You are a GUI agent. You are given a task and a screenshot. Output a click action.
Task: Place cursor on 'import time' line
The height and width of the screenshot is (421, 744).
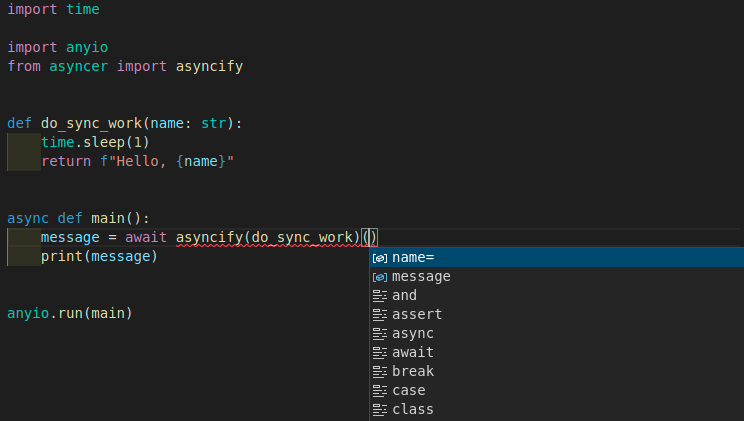tap(53, 9)
